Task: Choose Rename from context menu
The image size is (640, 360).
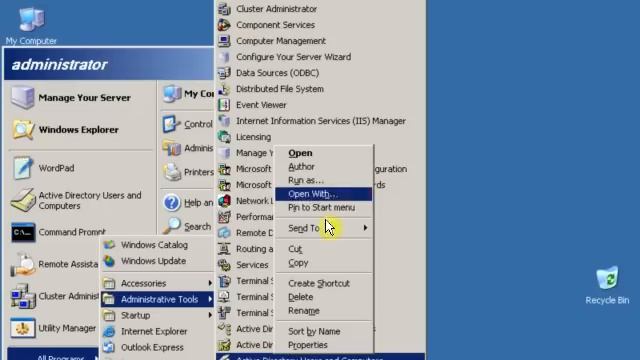Action: coord(324,311)
